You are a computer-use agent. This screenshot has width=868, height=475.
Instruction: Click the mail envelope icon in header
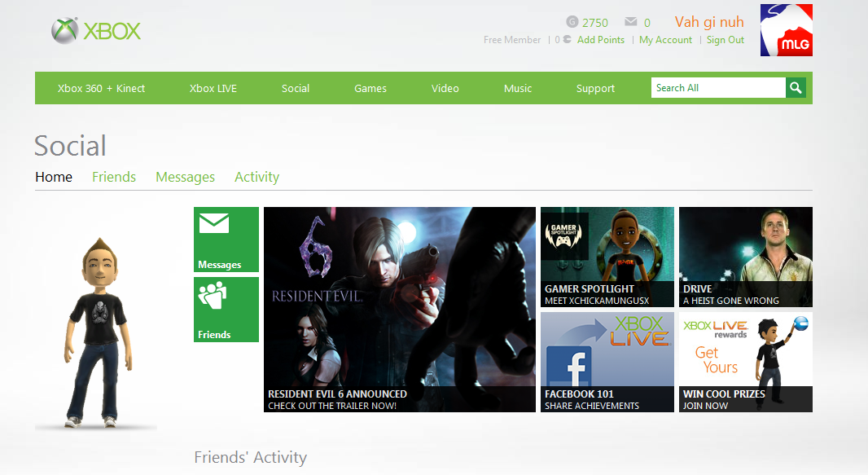click(x=630, y=21)
